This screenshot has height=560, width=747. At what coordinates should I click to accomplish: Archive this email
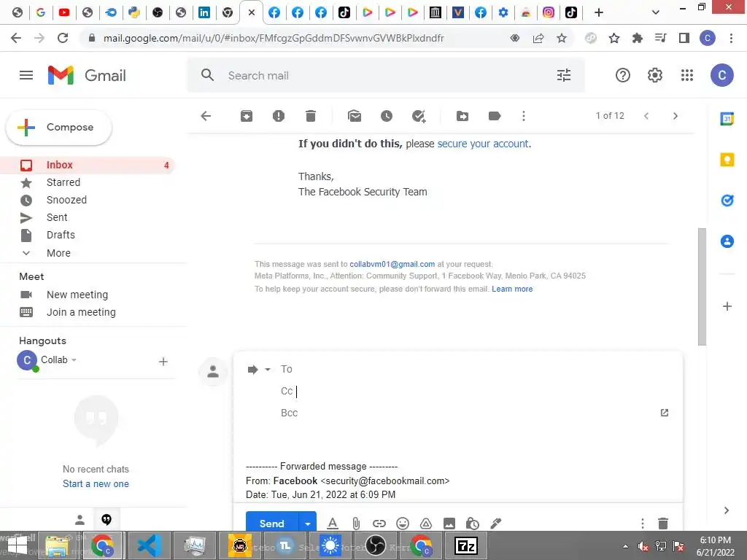(247, 116)
